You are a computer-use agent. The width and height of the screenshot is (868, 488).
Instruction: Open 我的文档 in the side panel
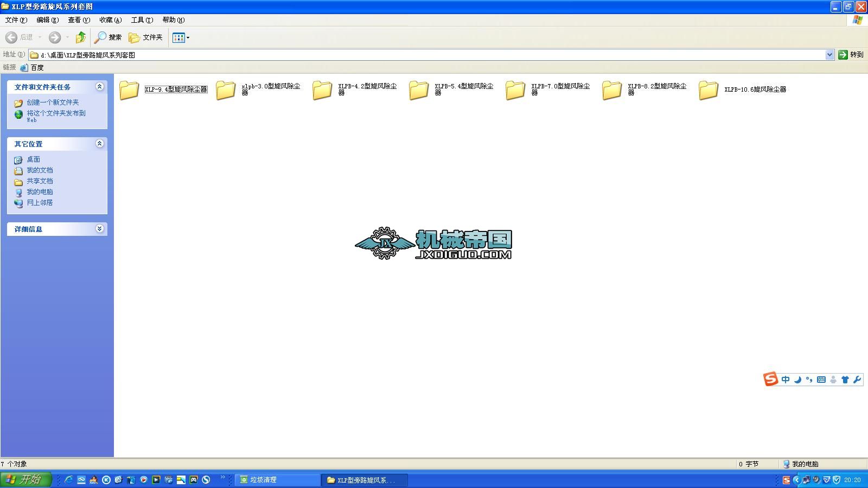pos(40,170)
